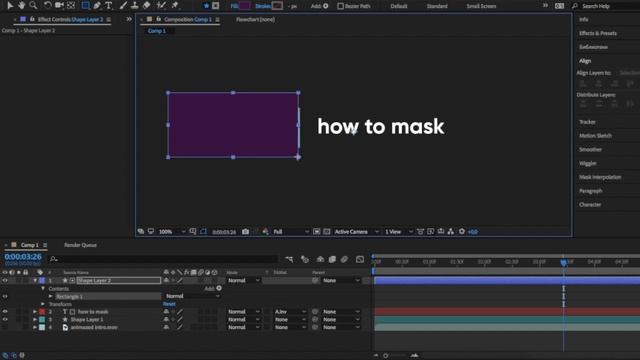
Task: Select the Hand tool
Action: coord(21,5)
